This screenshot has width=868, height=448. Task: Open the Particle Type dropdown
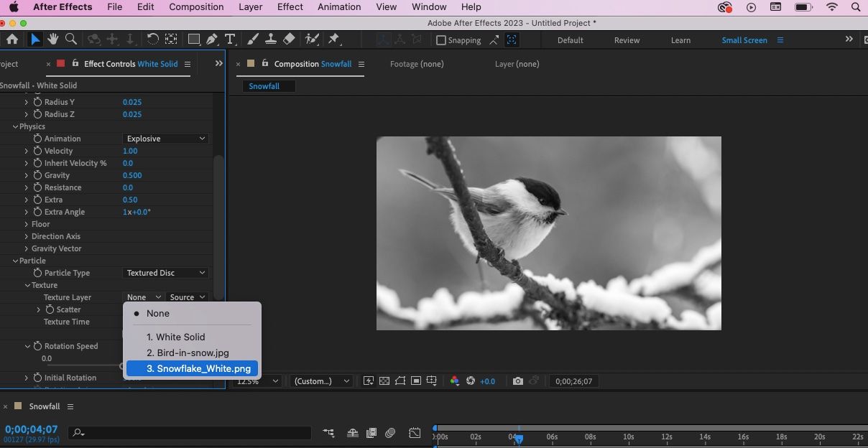(x=165, y=273)
